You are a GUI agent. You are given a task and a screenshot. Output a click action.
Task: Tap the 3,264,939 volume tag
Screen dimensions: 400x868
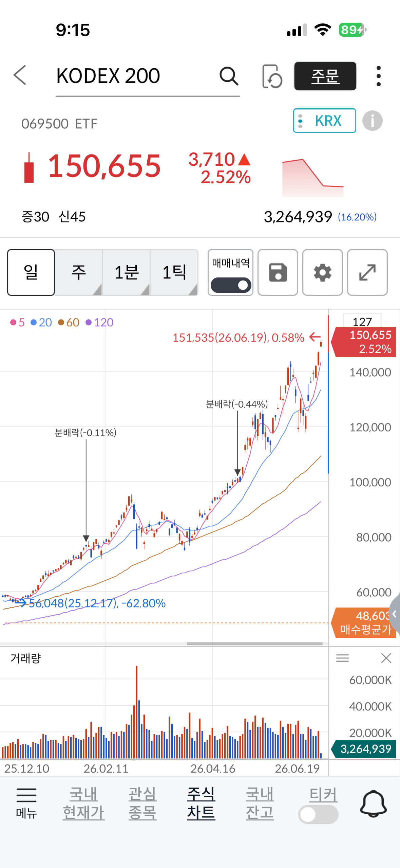[x=364, y=749]
